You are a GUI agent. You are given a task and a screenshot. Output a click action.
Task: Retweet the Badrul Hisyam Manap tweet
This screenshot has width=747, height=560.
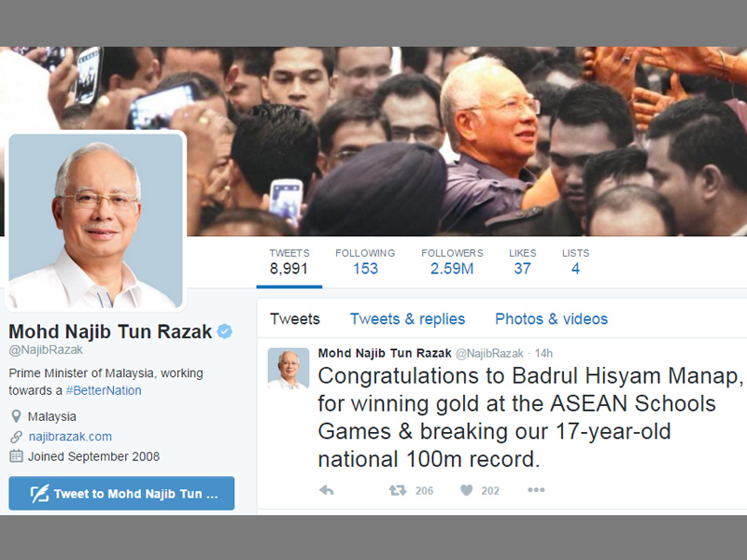click(x=398, y=490)
